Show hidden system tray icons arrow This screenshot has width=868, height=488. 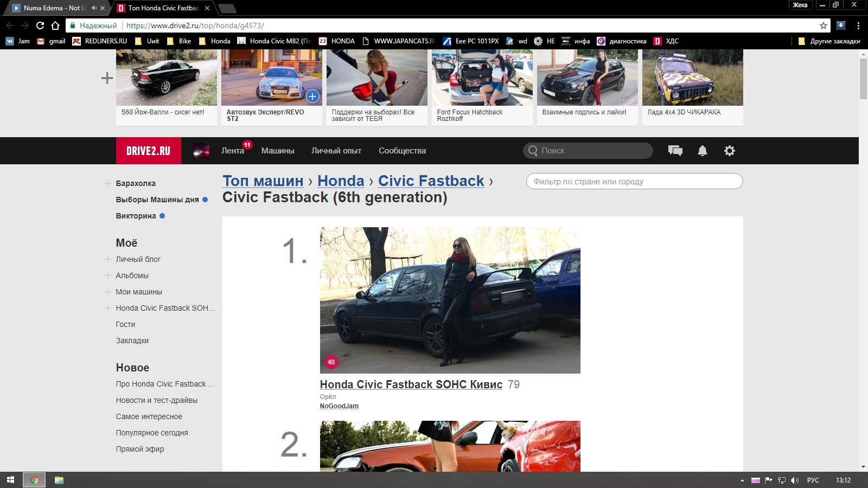click(x=742, y=480)
